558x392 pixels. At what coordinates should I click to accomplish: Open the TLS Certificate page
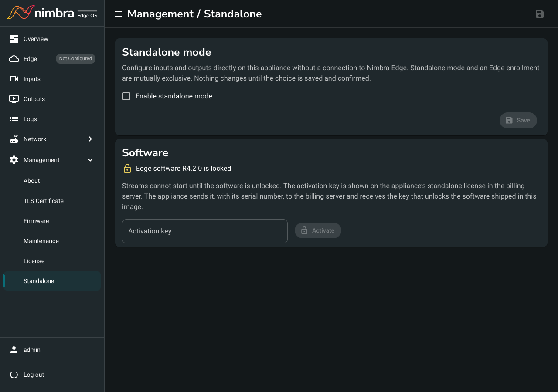pyautogui.click(x=52, y=201)
